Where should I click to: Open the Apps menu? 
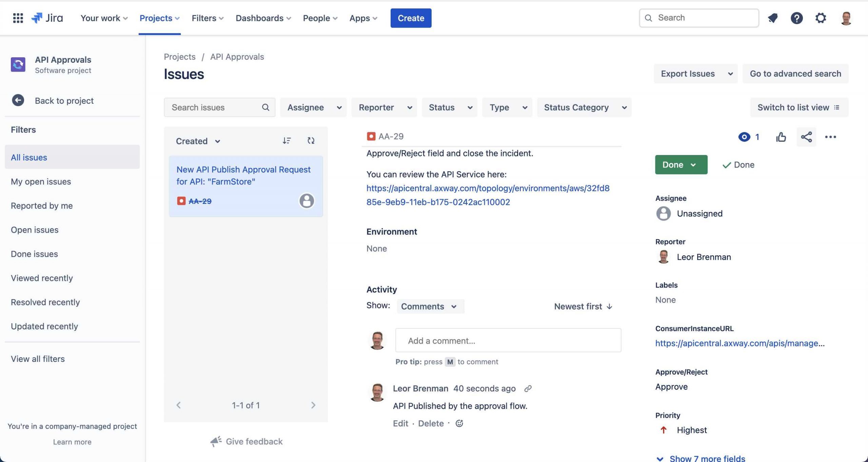pos(363,18)
